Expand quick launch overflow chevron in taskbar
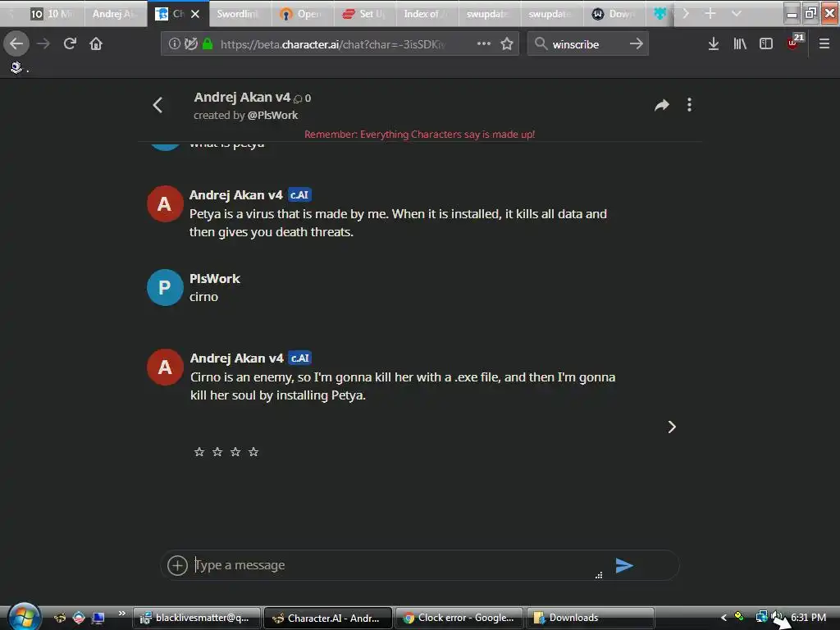Image resolution: width=840 pixels, height=630 pixels. 121,613
